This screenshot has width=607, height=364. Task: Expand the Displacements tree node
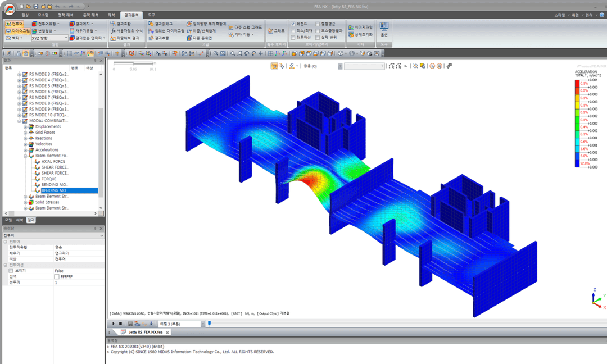pos(25,126)
